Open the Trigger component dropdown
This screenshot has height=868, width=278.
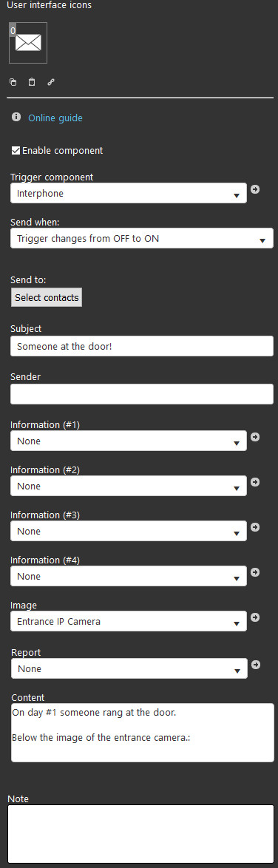(x=129, y=193)
